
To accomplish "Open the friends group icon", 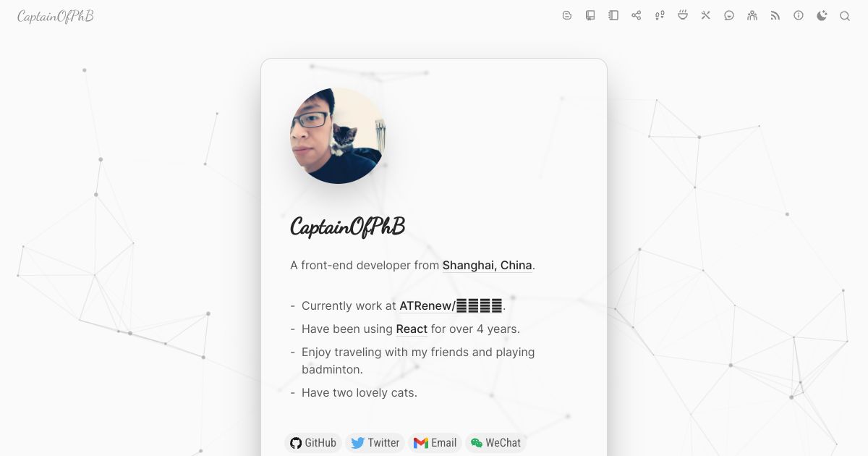I will pos(752,15).
